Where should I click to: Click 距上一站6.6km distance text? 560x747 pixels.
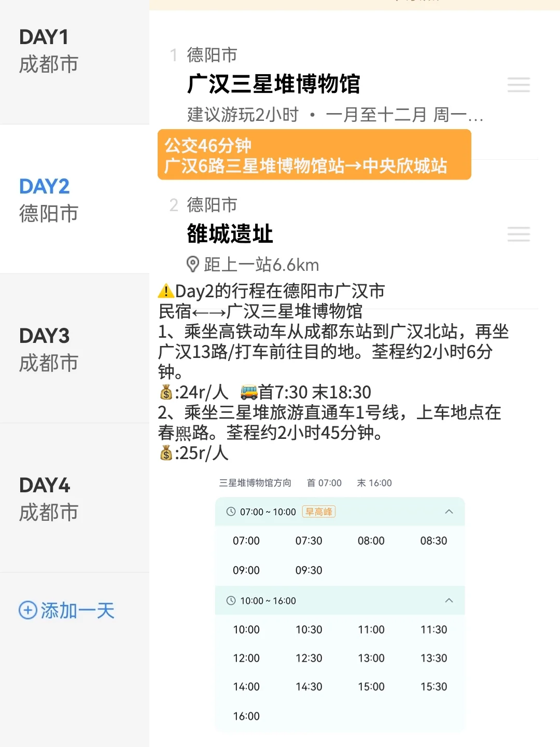tap(261, 265)
